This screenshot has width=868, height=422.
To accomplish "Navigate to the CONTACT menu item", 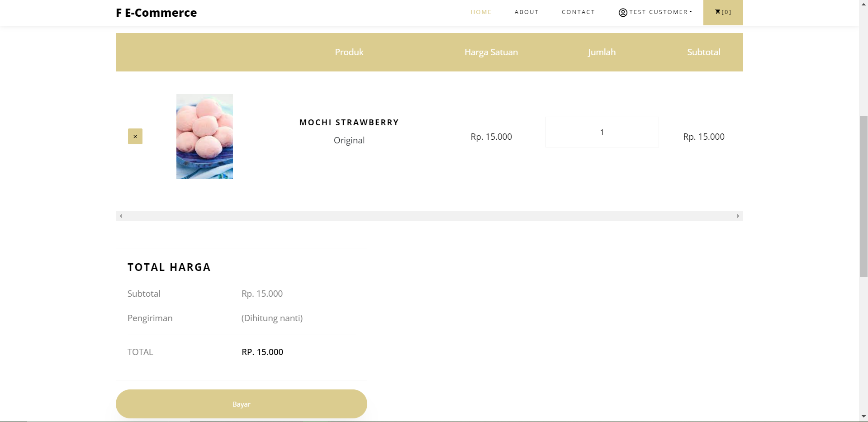I will tap(578, 12).
